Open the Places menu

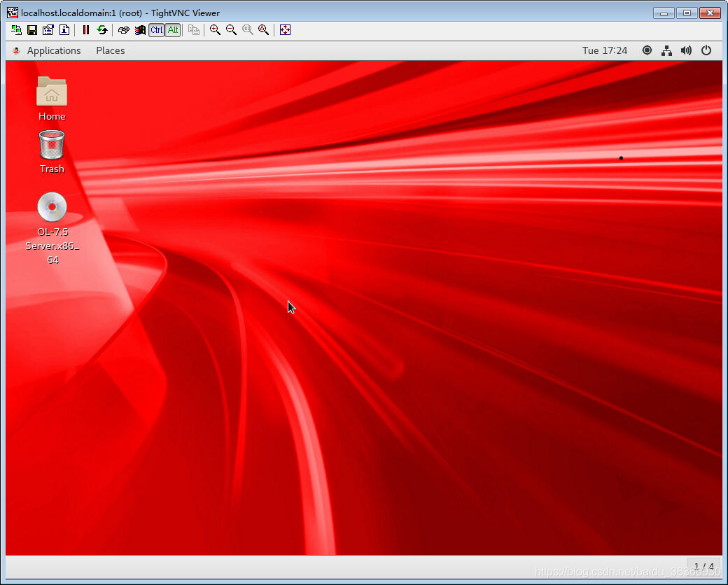(x=111, y=50)
